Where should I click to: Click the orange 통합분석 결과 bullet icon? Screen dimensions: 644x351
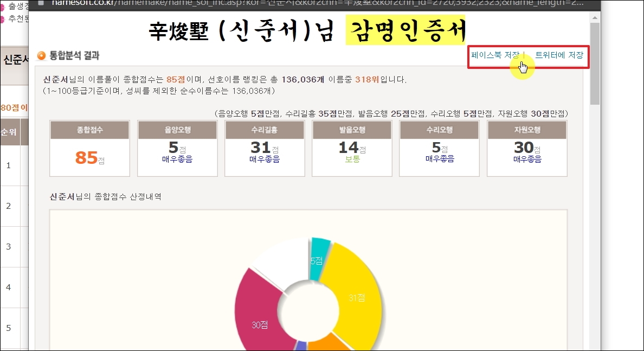point(42,55)
